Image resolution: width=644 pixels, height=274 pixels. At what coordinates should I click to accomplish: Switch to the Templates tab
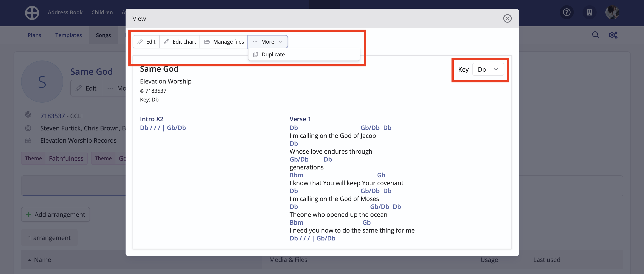coord(68,35)
